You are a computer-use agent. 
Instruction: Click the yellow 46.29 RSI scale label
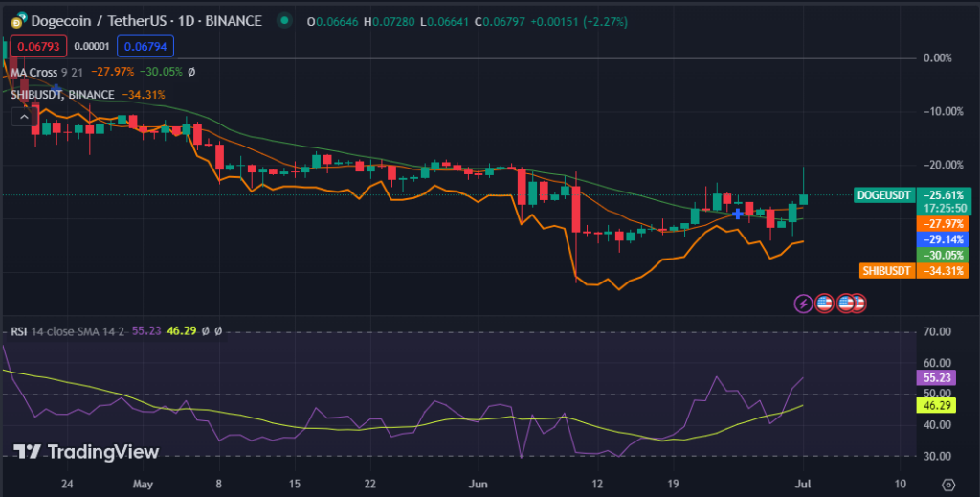pos(936,405)
